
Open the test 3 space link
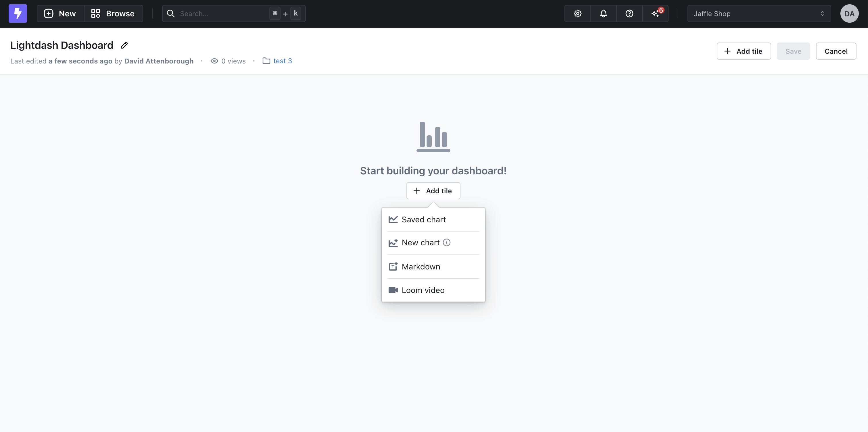coord(282,61)
